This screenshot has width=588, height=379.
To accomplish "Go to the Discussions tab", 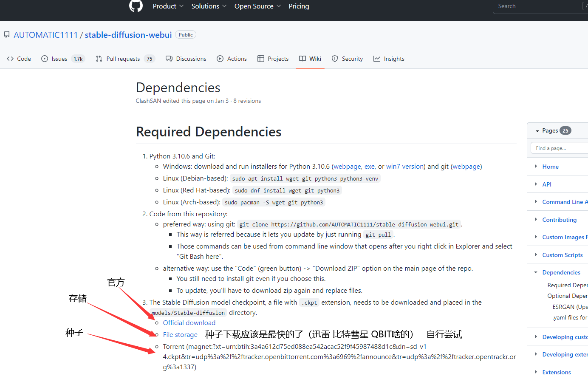I will pyautogui.click(x=186, y=59).
